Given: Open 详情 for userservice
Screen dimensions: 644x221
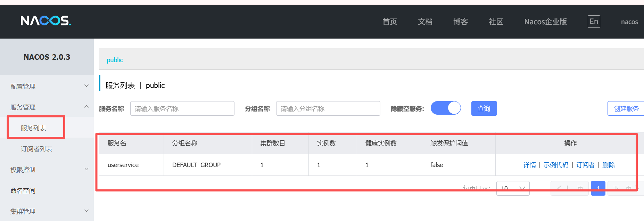Looking at the screenshot, I should click(530, 165).
